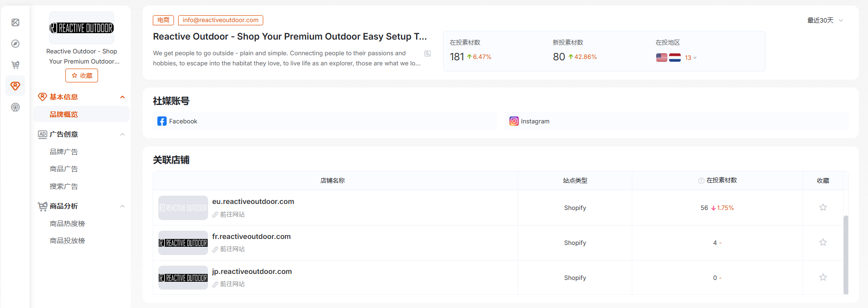The width and height of the screenshot is (868, 308).
Task: Favorite the fr.reactiveoutdoor.com store
Action: pos(823,242)
